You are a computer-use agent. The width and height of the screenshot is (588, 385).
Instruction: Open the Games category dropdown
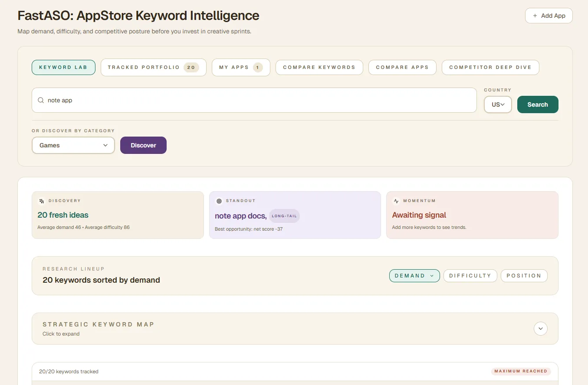pos(73,145)
